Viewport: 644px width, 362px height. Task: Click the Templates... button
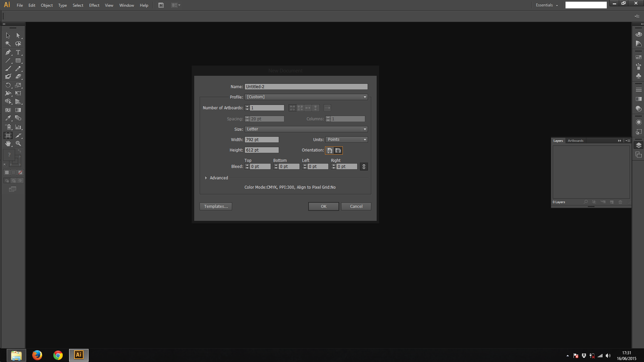coord(216,206)
